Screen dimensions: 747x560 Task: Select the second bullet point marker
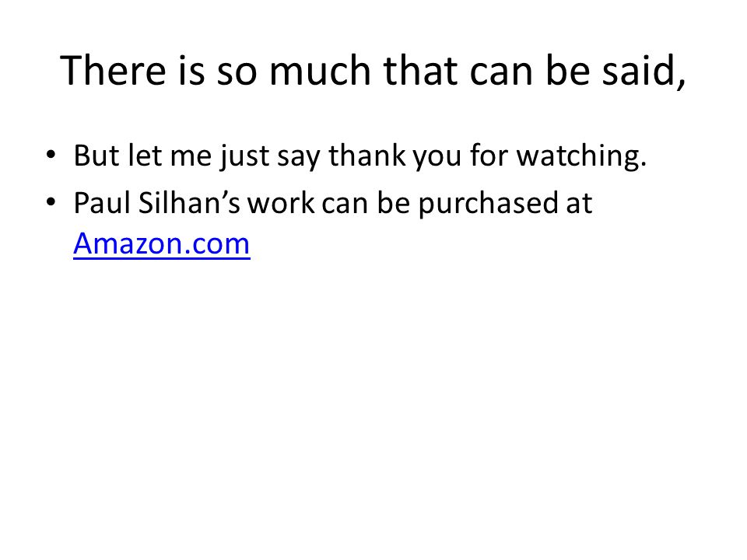[x=51, y=202]
